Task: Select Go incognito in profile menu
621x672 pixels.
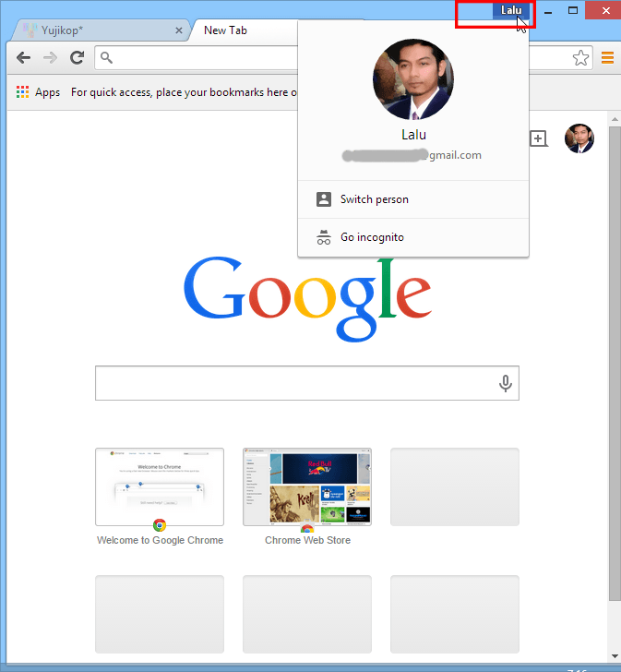Action: pos(413,237)
